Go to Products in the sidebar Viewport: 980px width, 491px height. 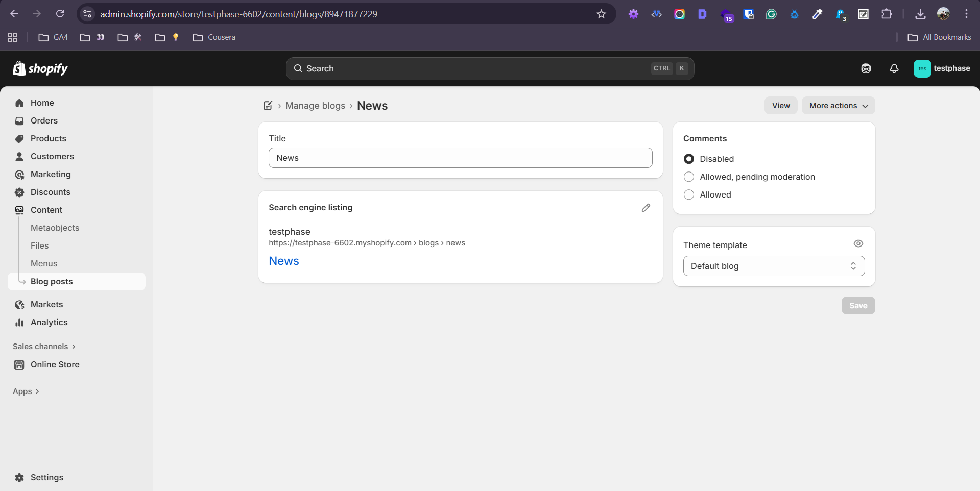click(x=48, y=138)
